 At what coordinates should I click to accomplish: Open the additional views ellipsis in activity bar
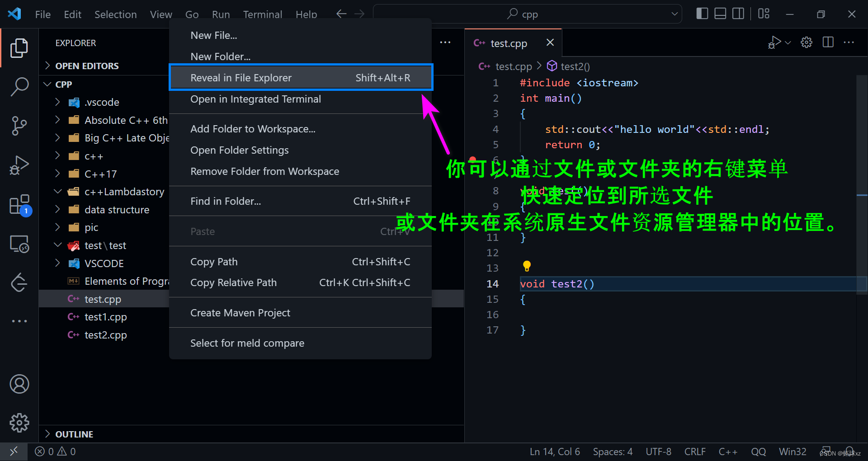[19, 321]
